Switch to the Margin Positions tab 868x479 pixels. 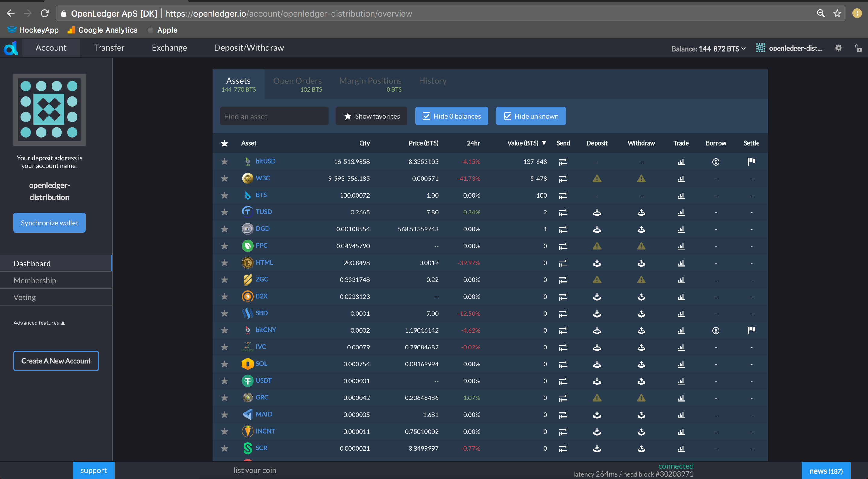pyautogui.click(x=370, y=84)
